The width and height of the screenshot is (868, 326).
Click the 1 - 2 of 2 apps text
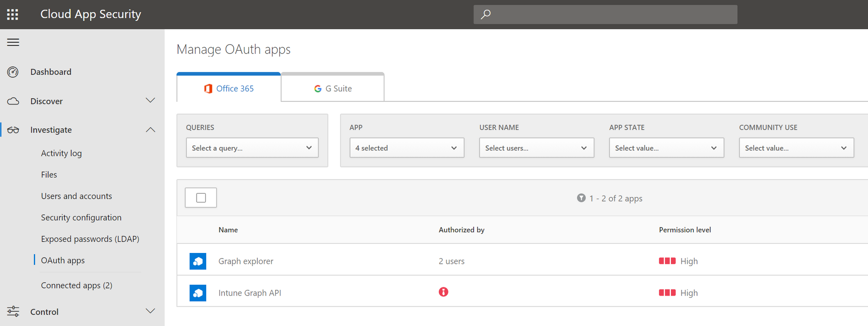tap(616, 199)
